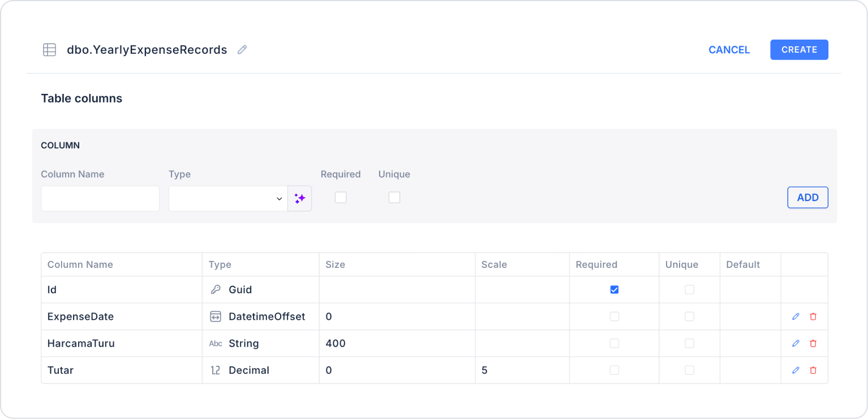
Task: Toggle Required checkbox for HarcamaTuru row
Action: (615, 343)
